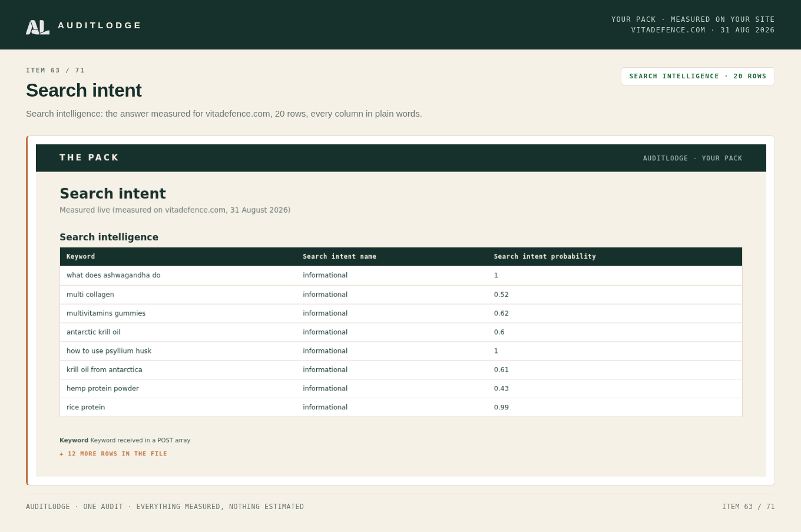Open the '+ 12 more rows in the file' link
Viewport: 801px width, 532px height.
[113, 454]
